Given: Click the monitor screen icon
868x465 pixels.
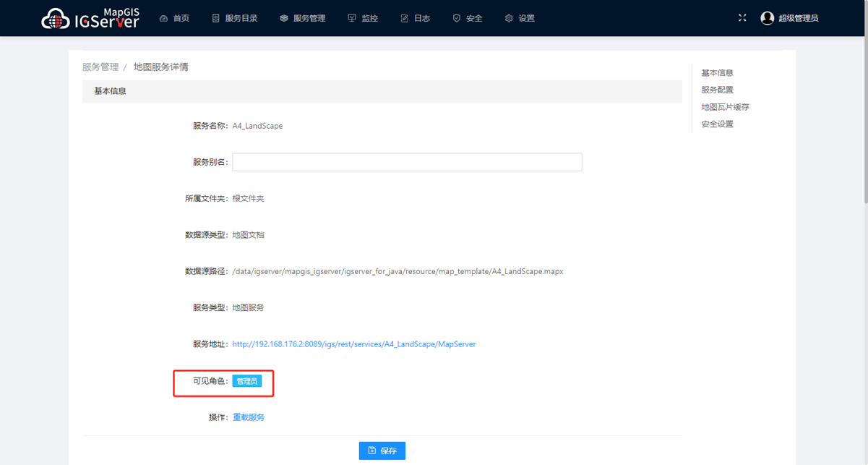Looking at the screenshot, I should click(352, 18).
